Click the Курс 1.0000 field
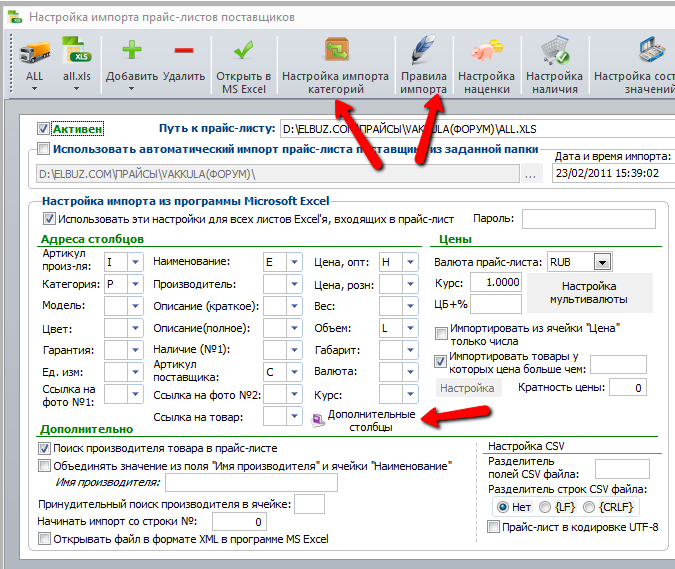Screen dimensions: 675x569 tap(495, 282)
